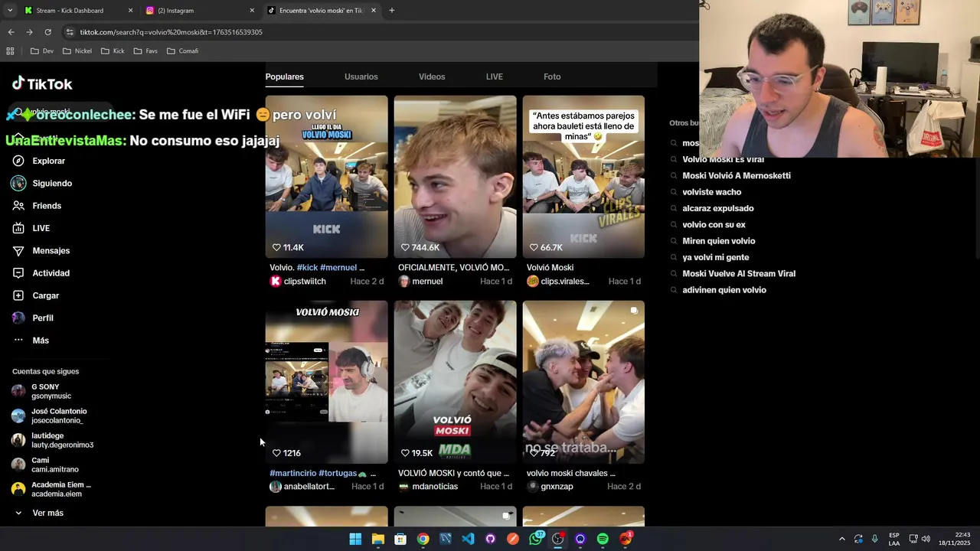Open the Windows Start menu
This screenshot has height=551, width=980.
coord(355,539)
